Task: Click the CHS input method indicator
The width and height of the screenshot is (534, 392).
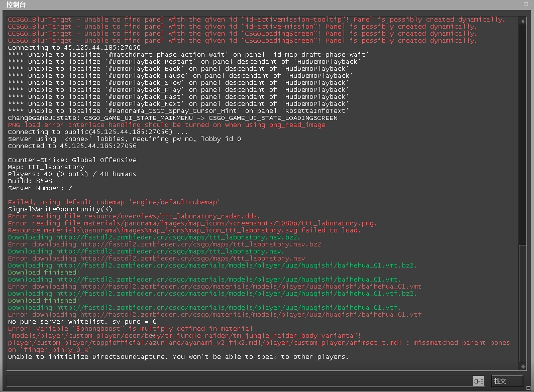Action: coord(478,381)
